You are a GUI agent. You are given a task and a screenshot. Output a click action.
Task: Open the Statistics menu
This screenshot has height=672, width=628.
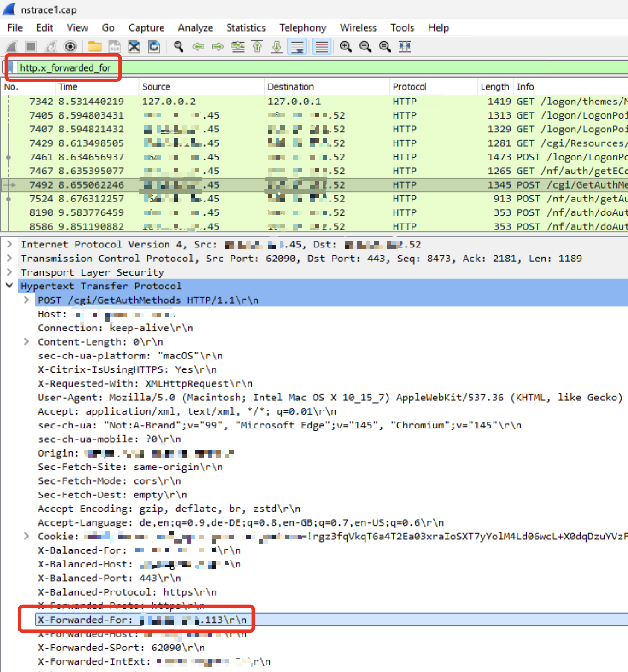(x=245, y=28)
